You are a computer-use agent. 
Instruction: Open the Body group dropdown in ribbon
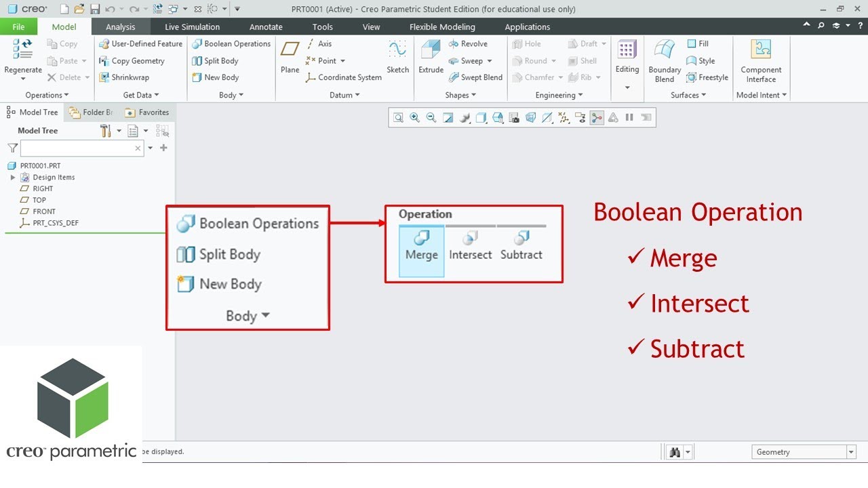tap(231, 96)
